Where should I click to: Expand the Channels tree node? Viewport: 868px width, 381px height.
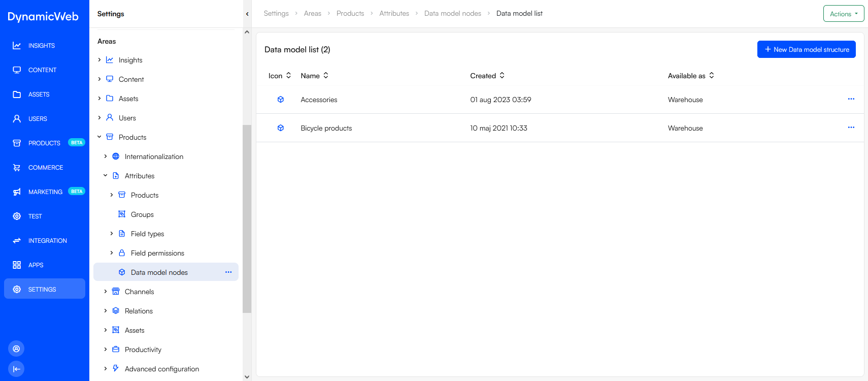106,292
